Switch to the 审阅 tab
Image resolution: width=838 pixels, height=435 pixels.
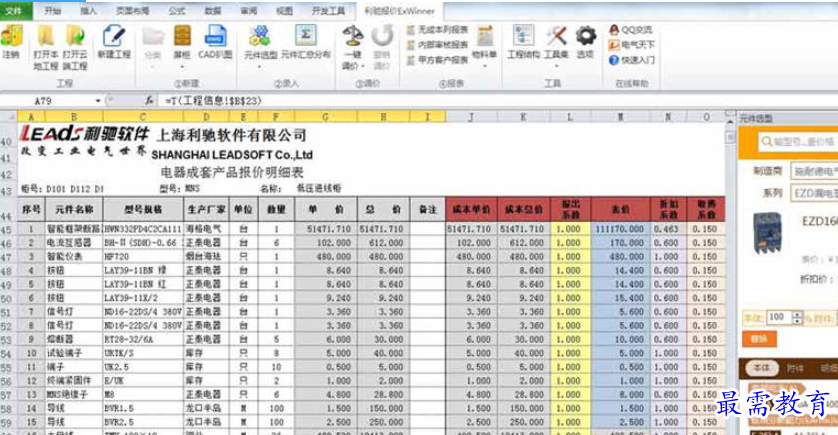(249, 11)
